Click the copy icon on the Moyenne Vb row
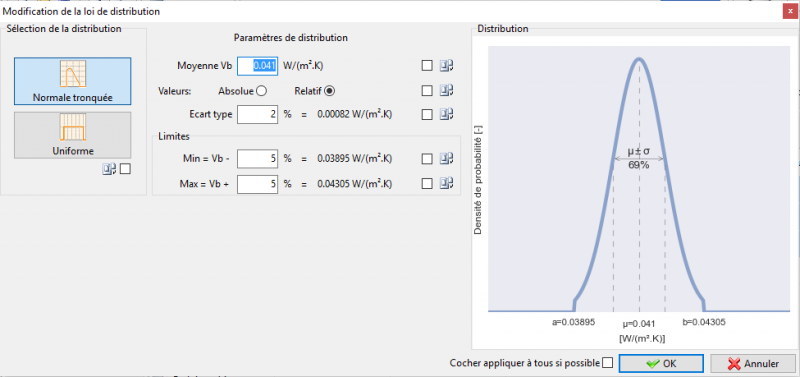Image resolution: width=800 pixels, height=377 pixels. pyautogui.click(x=447, y=66)
